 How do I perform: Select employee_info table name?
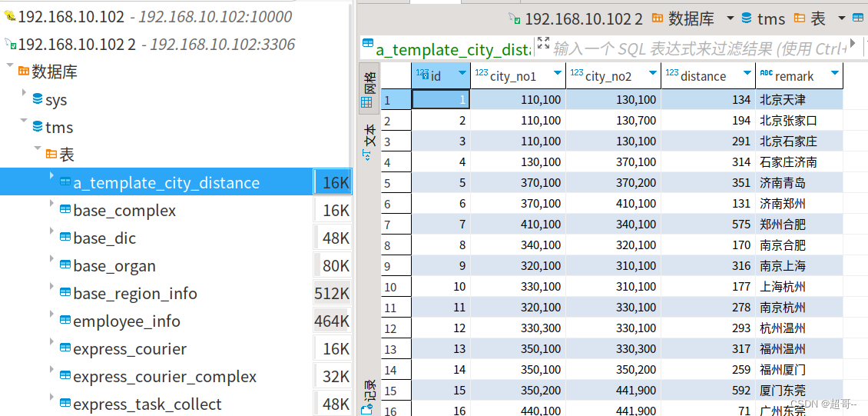coord(127,322)
